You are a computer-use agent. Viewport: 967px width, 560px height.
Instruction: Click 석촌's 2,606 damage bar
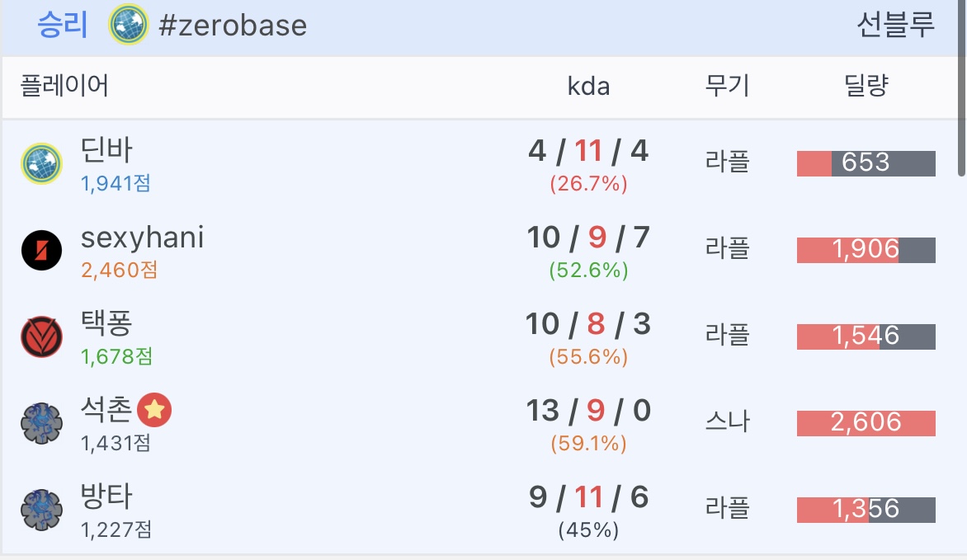point(866,423)
